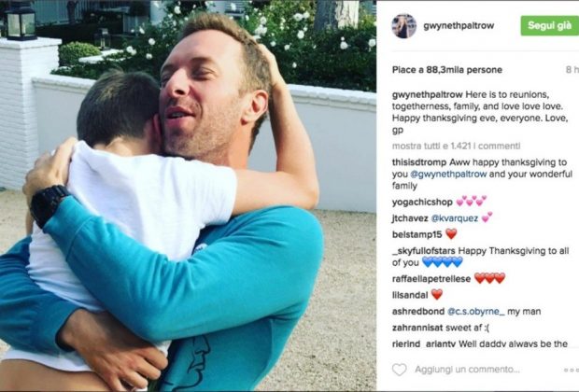Show list of 88,3mila people who liked
The width and height of the screenshot is (579, 392).
pos(447,70)
